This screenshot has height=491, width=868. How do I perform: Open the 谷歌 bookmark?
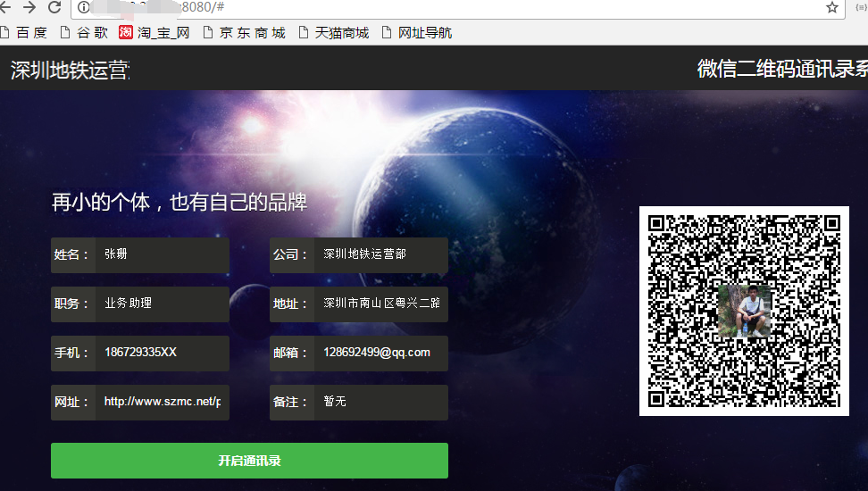coord(84,33)
